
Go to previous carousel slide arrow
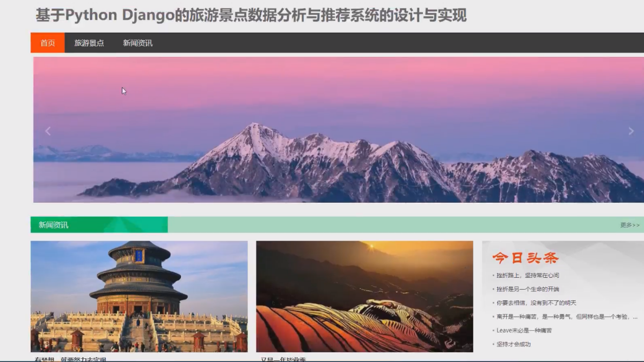[x=48, y=131]
